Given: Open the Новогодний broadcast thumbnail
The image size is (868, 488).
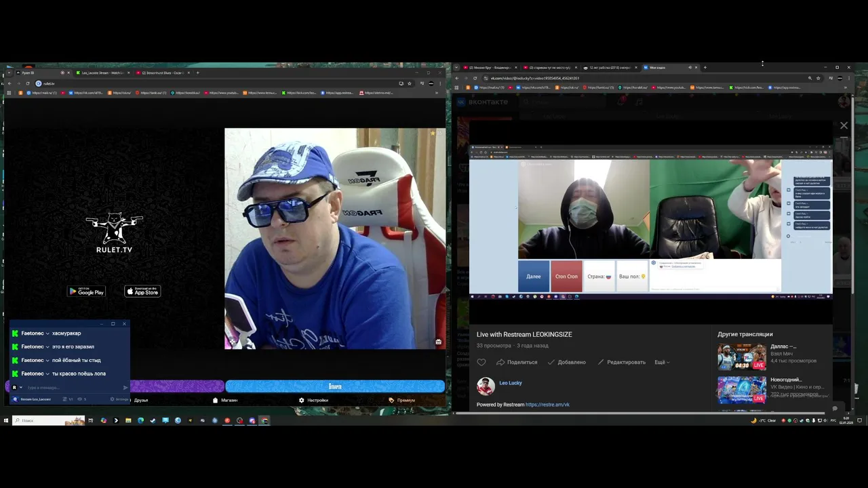Looking at the screenshot, I should pyautogui.click(x=742, y=390).
